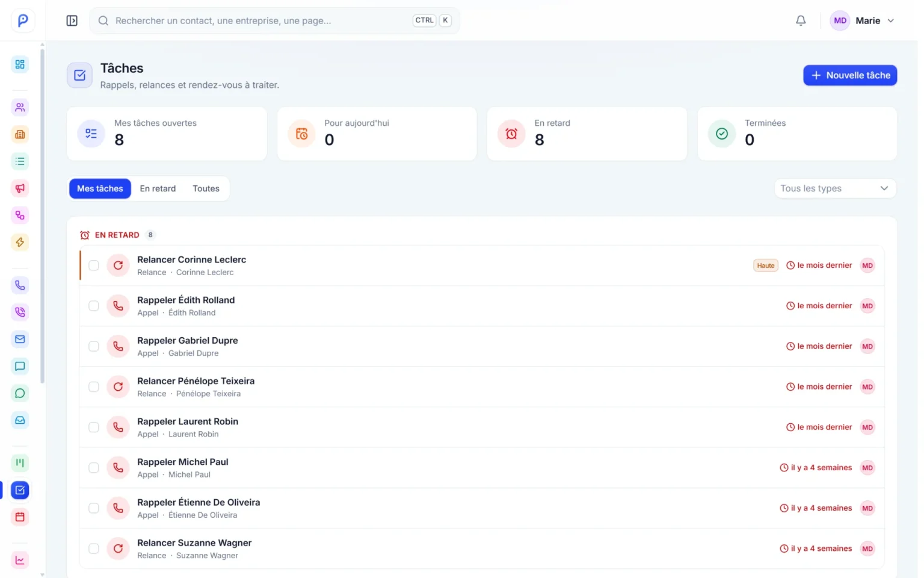This screenshot has width=924, height=578.
Task: Open the contacts icon in sidebar
Action: [x=20, y=107]
